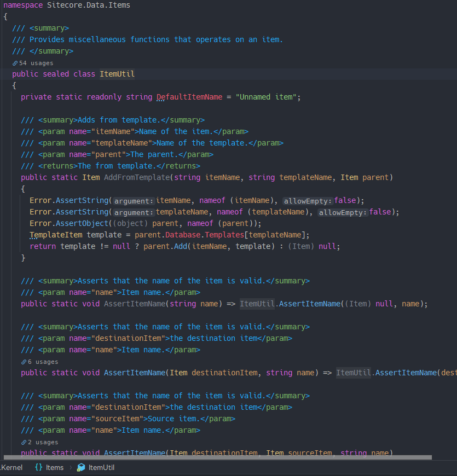This screenshot has height=476, width=457.
Task: Click nameof (templateName) expression
Action: 263,212
